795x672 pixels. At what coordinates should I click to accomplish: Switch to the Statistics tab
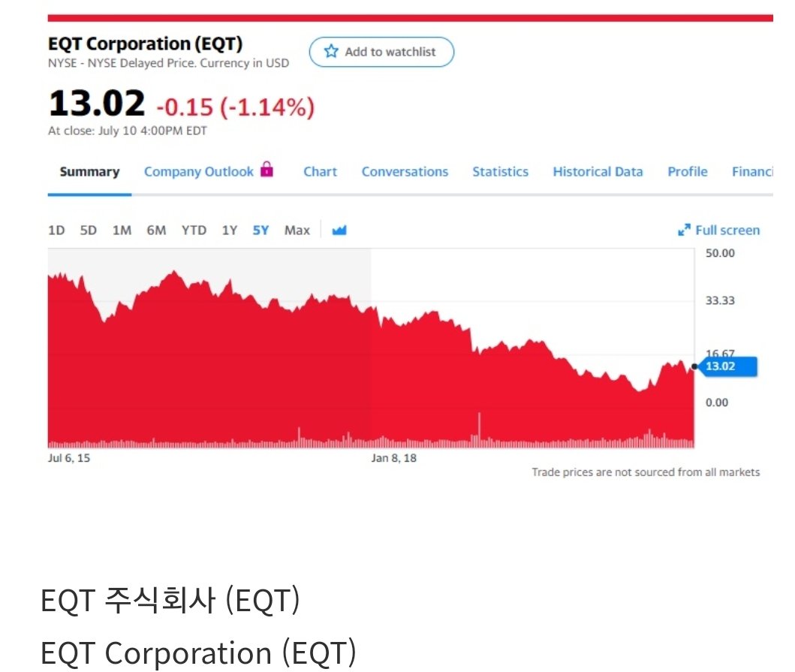click(500, 172)
